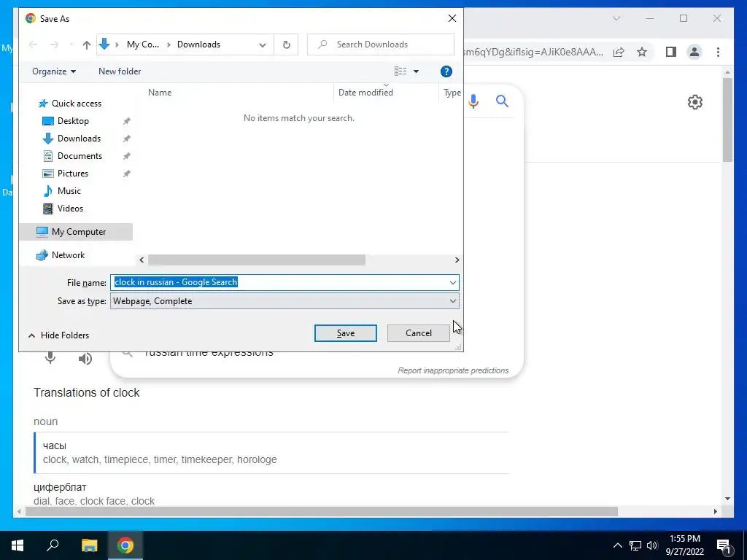Click the Search Downloads field
The width and height of the screenshot is (747, 560).
[x=381, y=44]
